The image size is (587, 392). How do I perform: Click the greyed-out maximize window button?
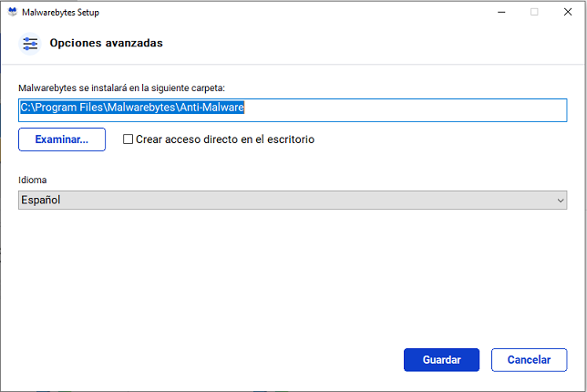point(534,12)
